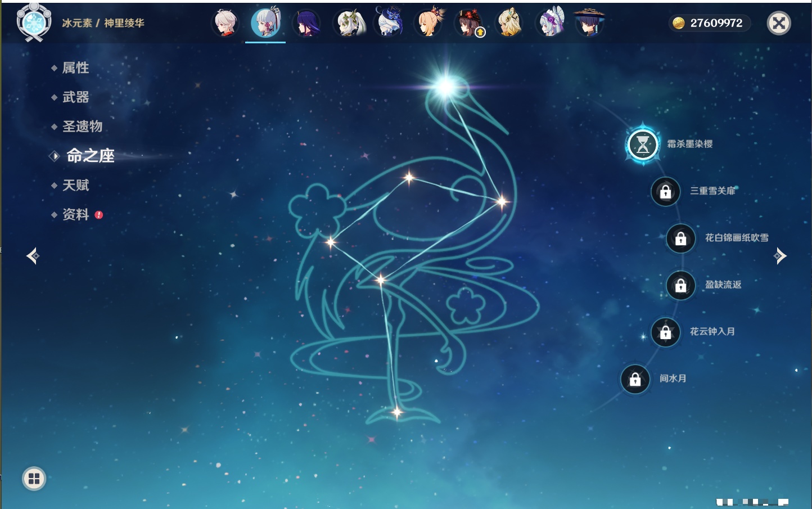The image size is (812, 509).
Task: Open the 武器 weapon menu
Action: tap(75, 97)
